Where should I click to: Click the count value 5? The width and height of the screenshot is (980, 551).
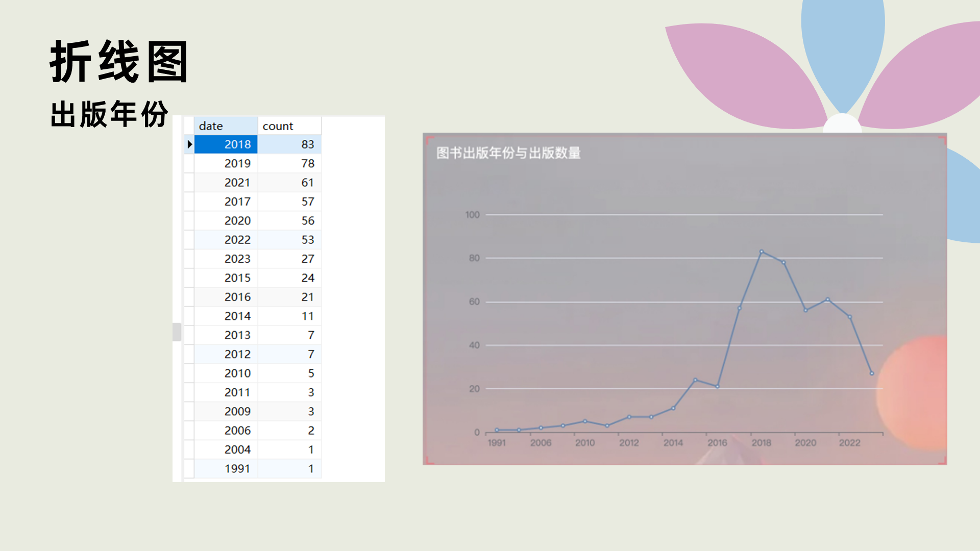[x=289, y=373]
